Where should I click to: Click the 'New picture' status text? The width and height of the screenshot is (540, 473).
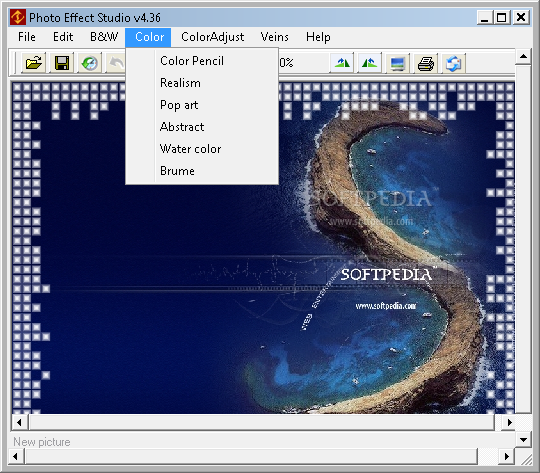point(42,442)
